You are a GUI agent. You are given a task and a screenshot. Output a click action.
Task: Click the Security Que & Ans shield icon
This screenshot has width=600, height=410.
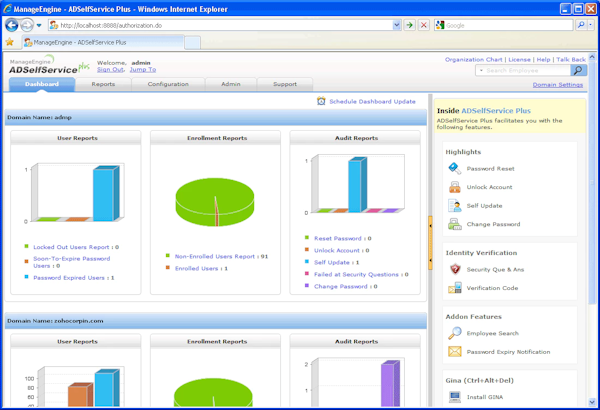click(455, 269)
